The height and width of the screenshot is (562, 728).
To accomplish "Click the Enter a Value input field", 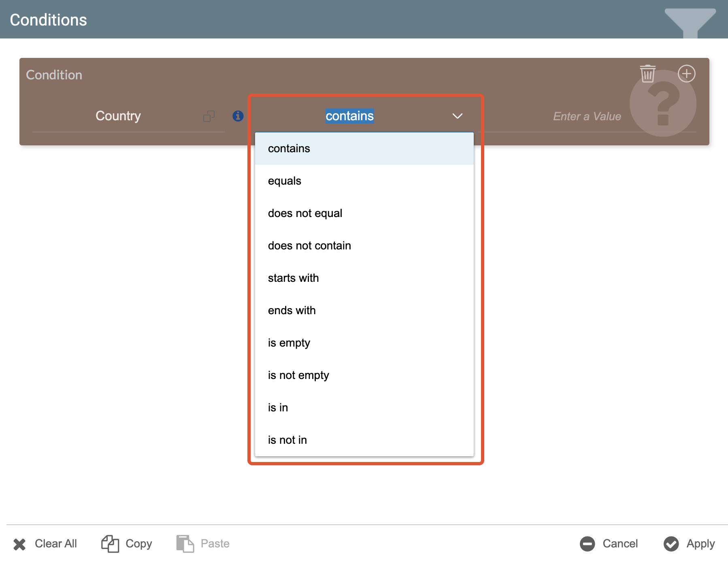I will coord(586,117).
